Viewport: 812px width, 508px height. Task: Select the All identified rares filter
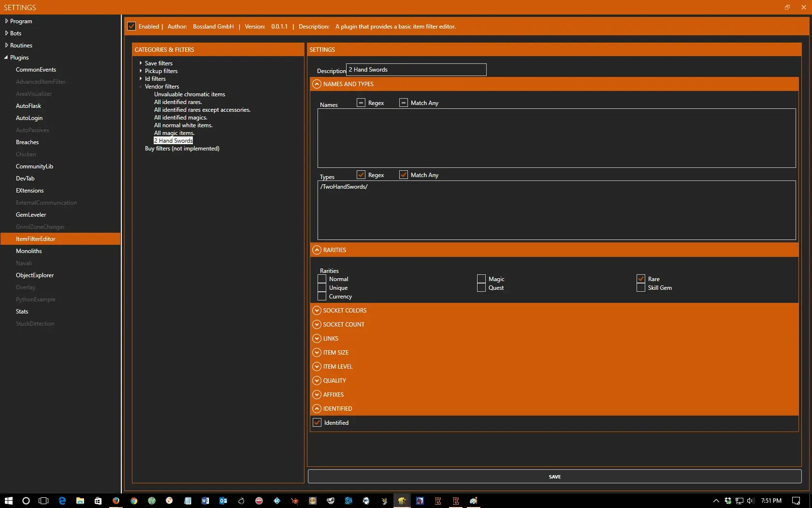(x=178, y=102)
